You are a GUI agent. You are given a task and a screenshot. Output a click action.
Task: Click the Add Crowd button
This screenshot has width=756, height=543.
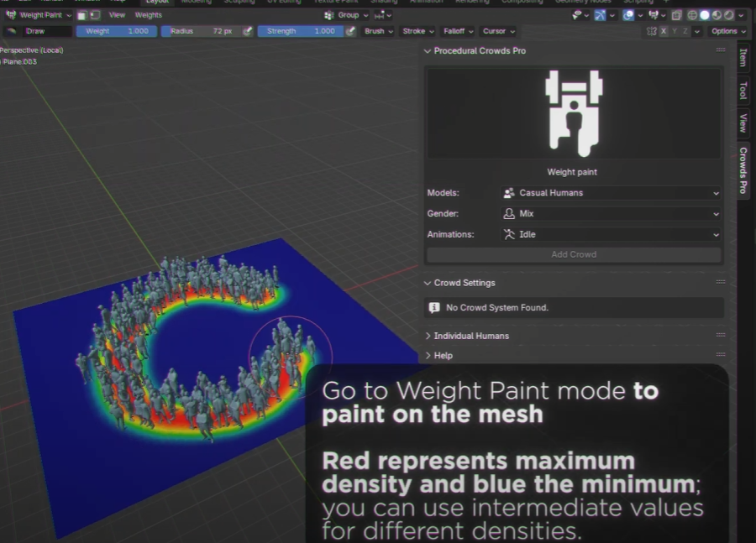tap(574, 254)
